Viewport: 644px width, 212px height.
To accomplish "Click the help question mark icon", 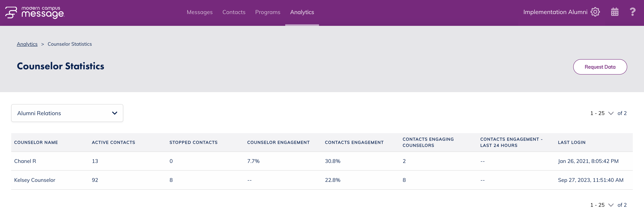I will (x=632, y=12).
